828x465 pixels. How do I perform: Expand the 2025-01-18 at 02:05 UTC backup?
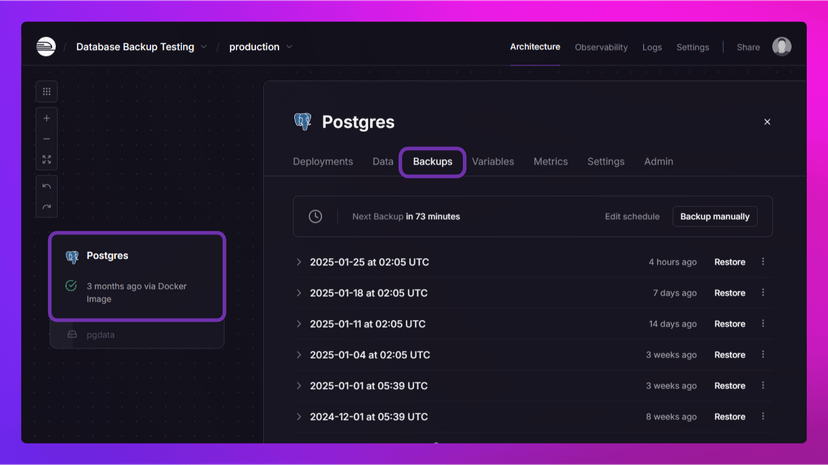(299, 293)
